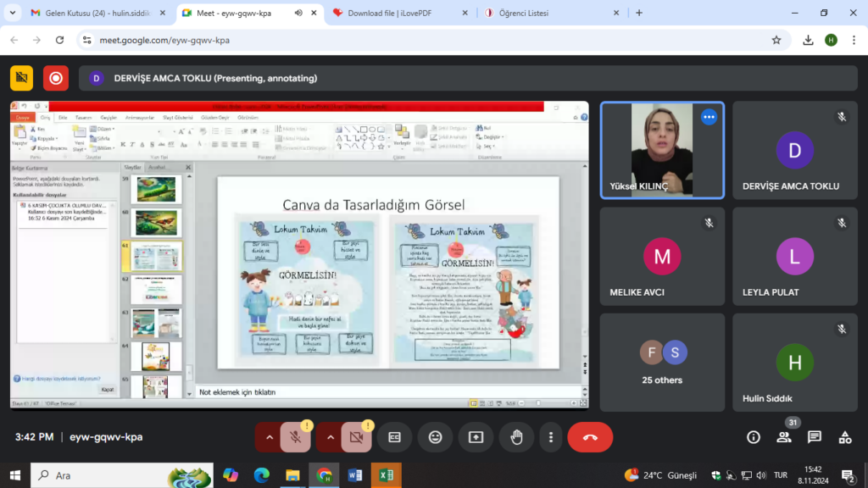Open options on Yüksel KILINÇ's video tile
Image resolution: width=868 pixels, height=488 pixels.
(709, 118)
